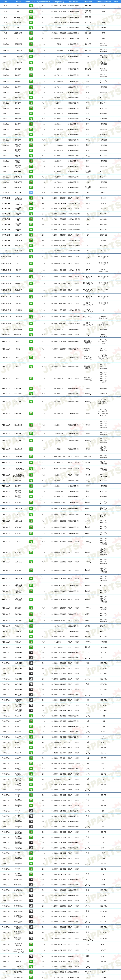
Task: Click the KUBISTAR model cell
Action: click(18, 330)
